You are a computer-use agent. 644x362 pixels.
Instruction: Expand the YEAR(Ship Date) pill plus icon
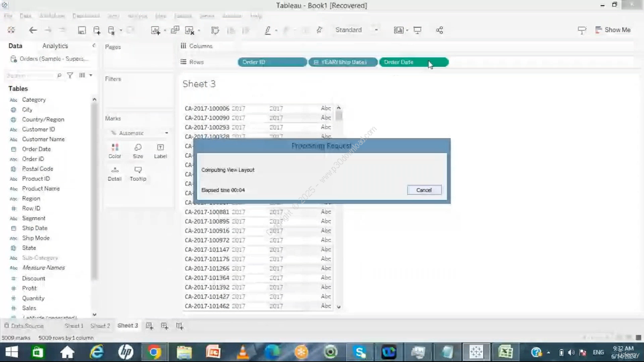tap(316, 62)
